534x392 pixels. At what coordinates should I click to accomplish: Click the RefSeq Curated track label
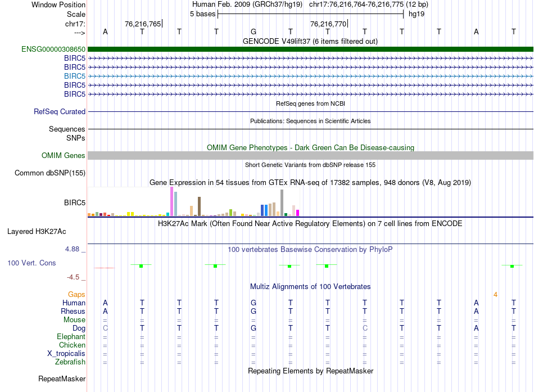click(60, 111)
